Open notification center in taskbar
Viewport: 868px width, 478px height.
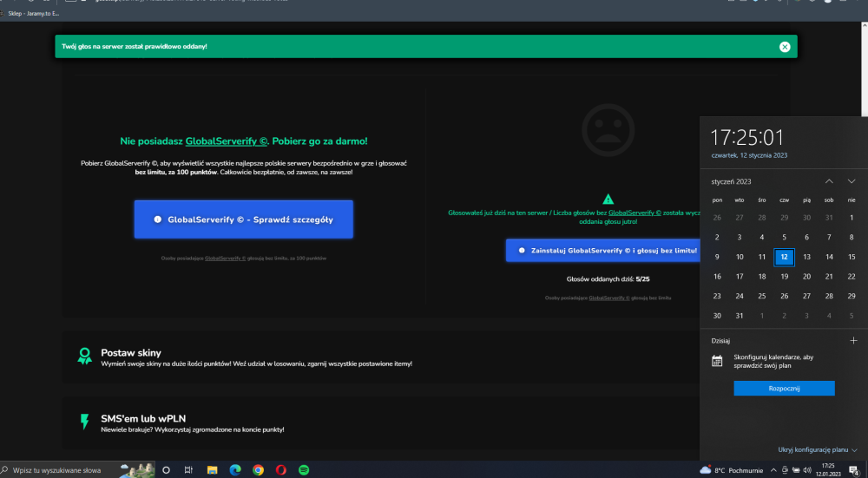(853, 470)
